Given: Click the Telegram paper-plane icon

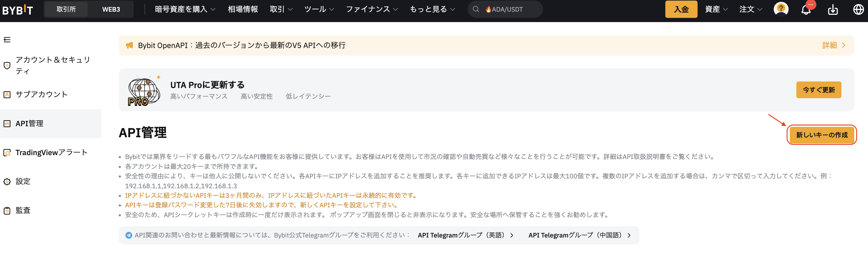Looking at the screenshot, I should tap(129, 235).
